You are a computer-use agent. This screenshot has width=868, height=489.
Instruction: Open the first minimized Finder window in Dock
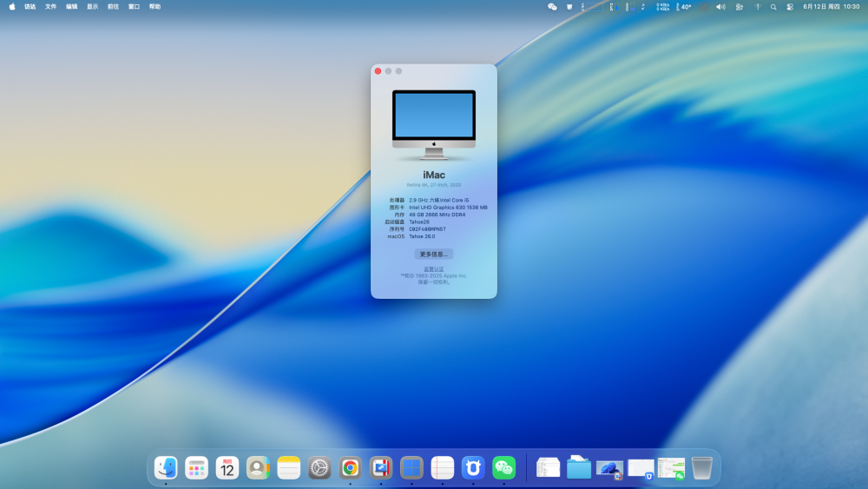tap(548, 468)
